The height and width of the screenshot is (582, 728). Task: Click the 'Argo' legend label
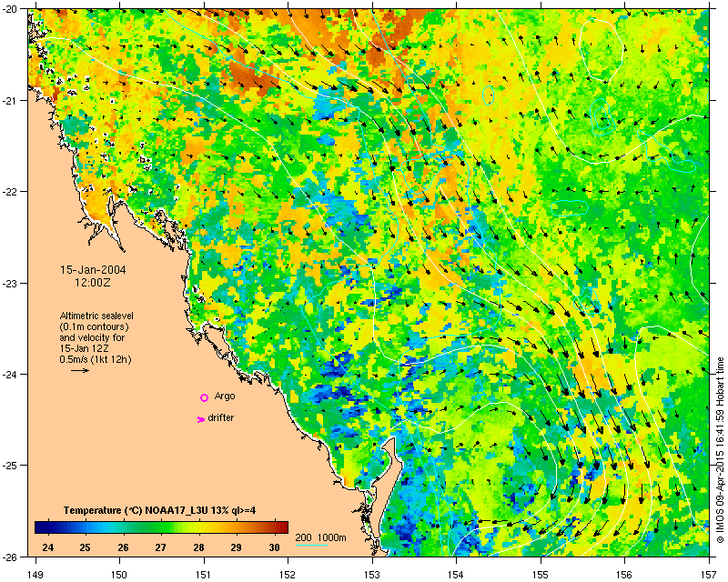225,396
